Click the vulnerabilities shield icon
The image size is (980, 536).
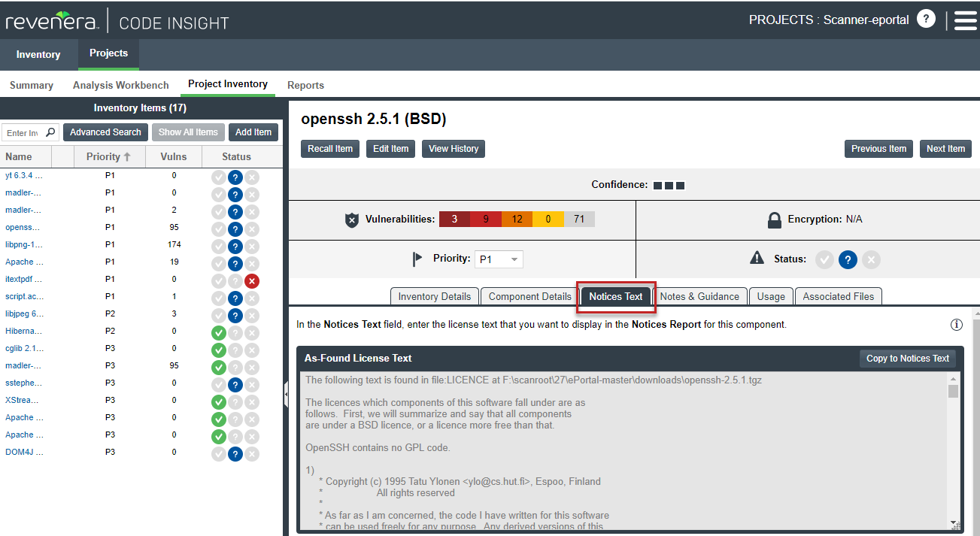coord(351,220)
